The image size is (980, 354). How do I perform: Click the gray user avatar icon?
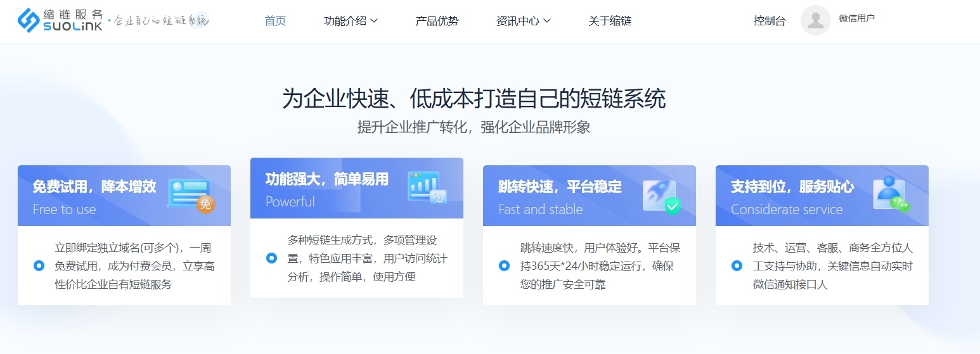(815, 20)
